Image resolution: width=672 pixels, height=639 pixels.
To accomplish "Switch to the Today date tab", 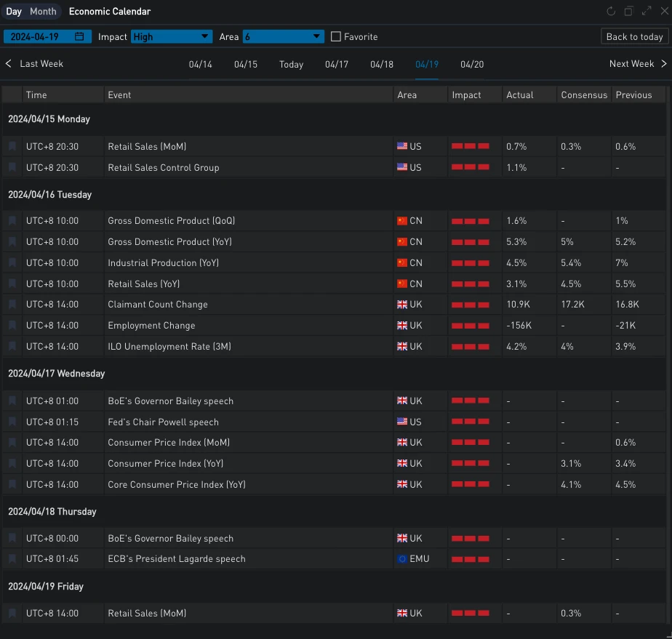I will point(291,65).
